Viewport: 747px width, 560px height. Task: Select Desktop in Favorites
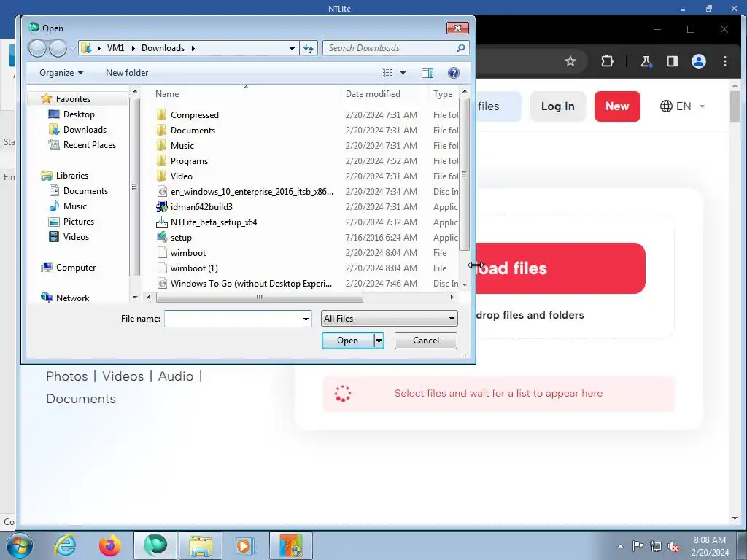click(79, 114)
